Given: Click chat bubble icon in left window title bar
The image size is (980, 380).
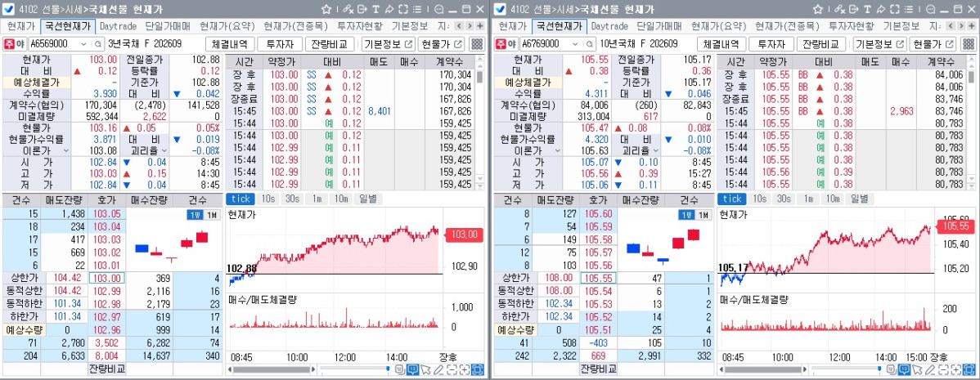Looking at the screenshot, I should click(439, 9).
